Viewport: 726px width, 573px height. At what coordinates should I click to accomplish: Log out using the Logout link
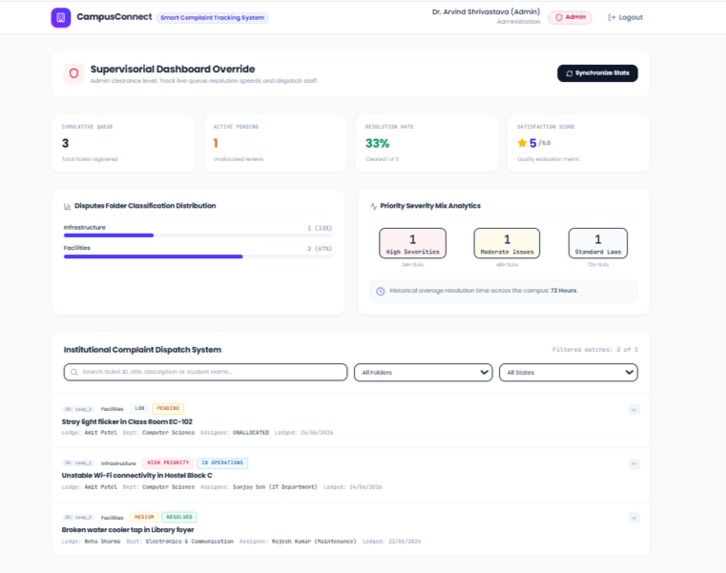(x=625, y=18)
